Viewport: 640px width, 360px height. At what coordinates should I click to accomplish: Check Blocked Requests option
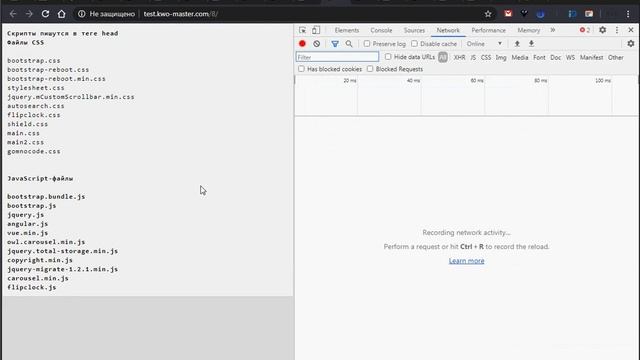click(x=370, y=69)
